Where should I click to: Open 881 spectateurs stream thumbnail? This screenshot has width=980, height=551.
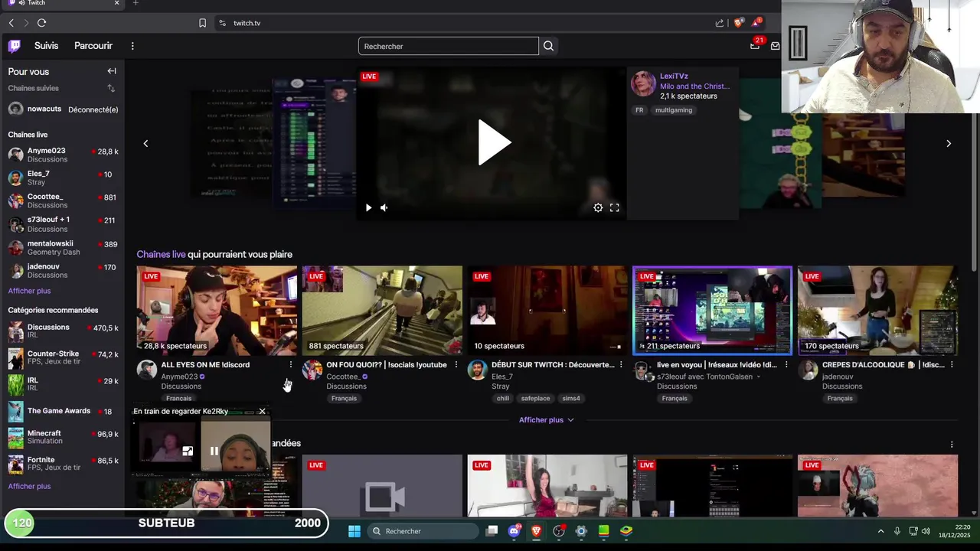(382, 311)
